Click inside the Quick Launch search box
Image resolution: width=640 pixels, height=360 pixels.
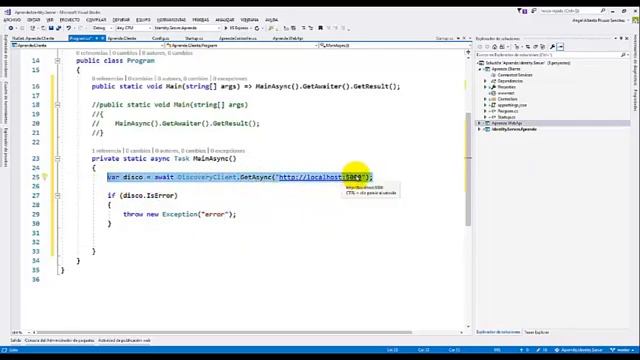point(571,11)
